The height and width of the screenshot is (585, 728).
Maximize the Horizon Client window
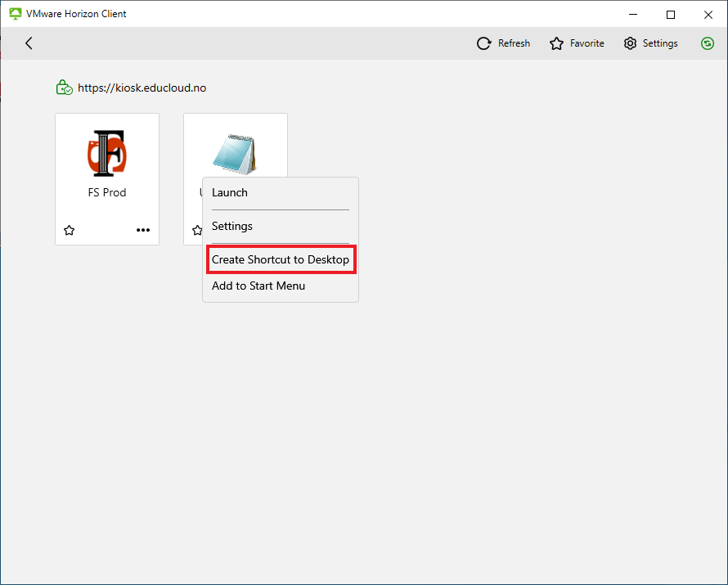click(671, 15)
